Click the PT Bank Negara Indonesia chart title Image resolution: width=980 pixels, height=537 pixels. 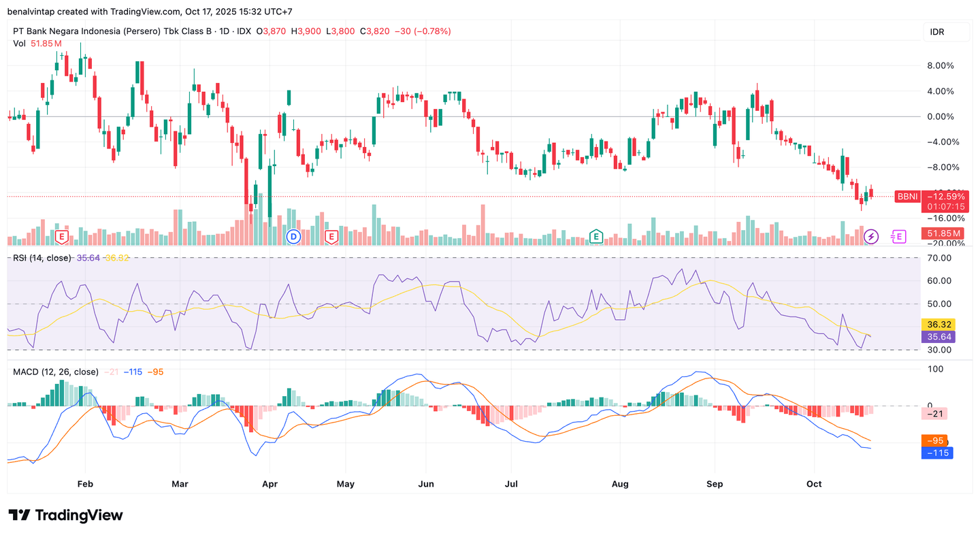(x=131, y=31)
